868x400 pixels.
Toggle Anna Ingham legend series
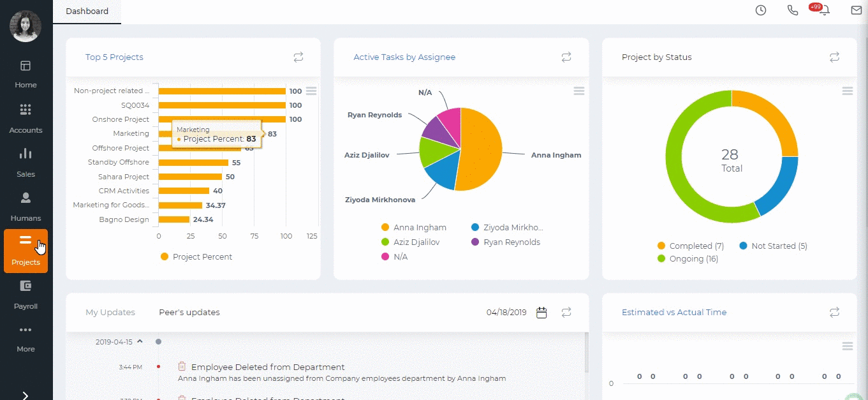(x=414, y=227)
